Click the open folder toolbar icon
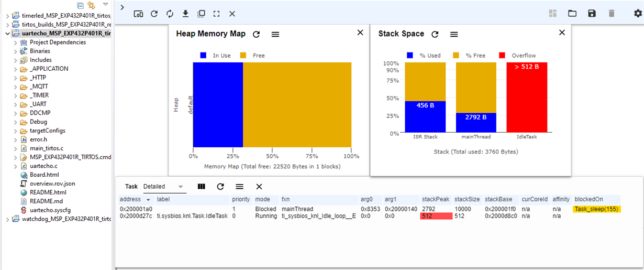 click(572, 14)
